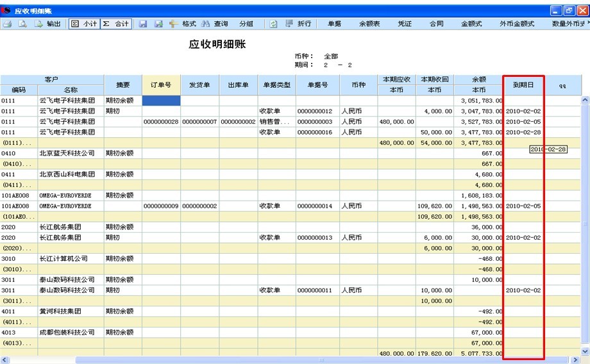Click the 输出 export button

tap(48, 24)
